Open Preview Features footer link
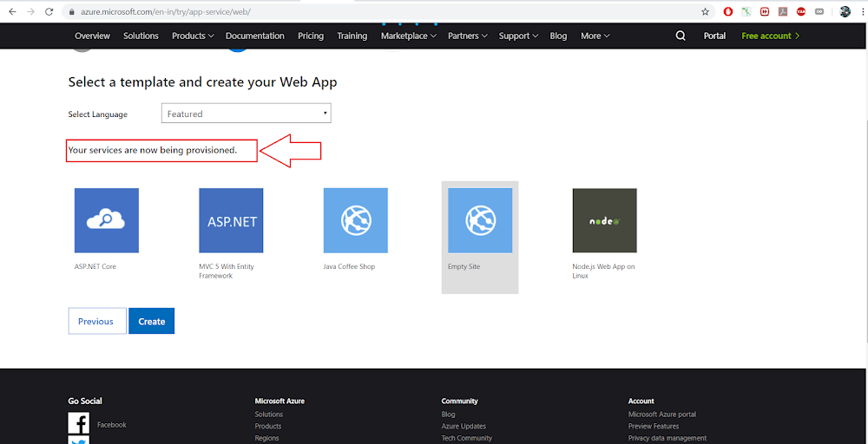The width and height of the screenshot is (868, 444). (654, 427)
